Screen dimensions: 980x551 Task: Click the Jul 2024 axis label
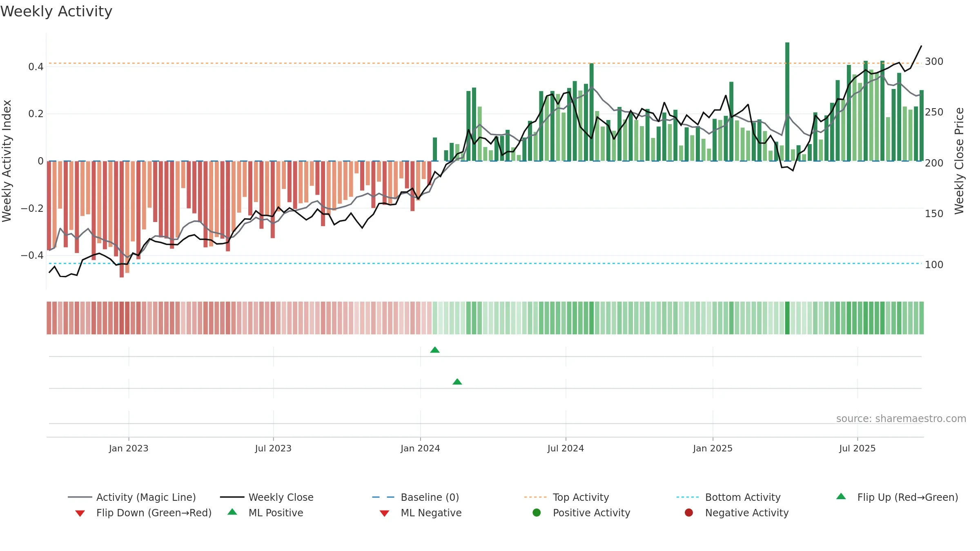566,448
